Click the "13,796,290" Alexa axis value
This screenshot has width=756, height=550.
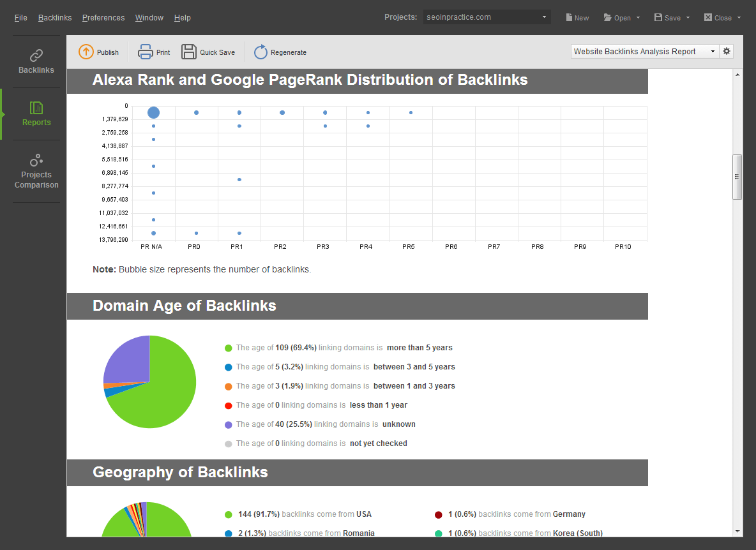point(114,240)
